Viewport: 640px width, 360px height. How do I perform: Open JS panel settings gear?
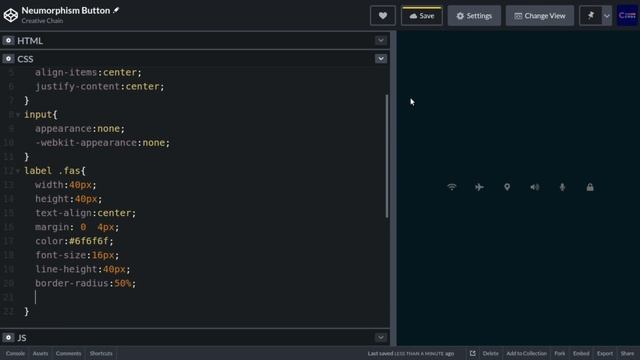(x=8, y=338)
